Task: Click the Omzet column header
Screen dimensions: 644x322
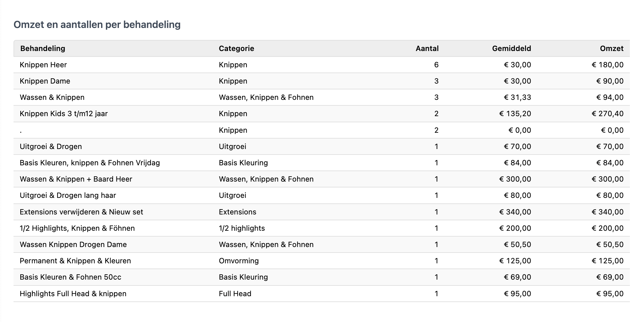Action: tap(611, 49)
